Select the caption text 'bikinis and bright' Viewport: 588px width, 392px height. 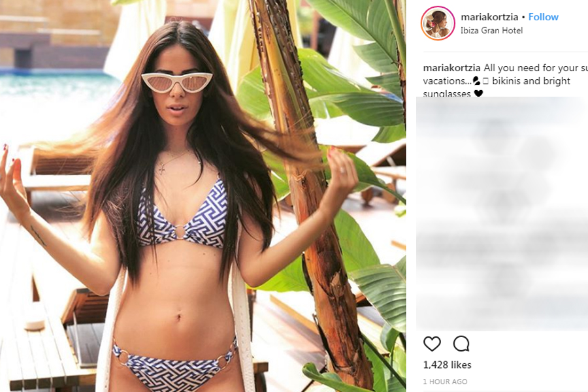click(531, 81)
